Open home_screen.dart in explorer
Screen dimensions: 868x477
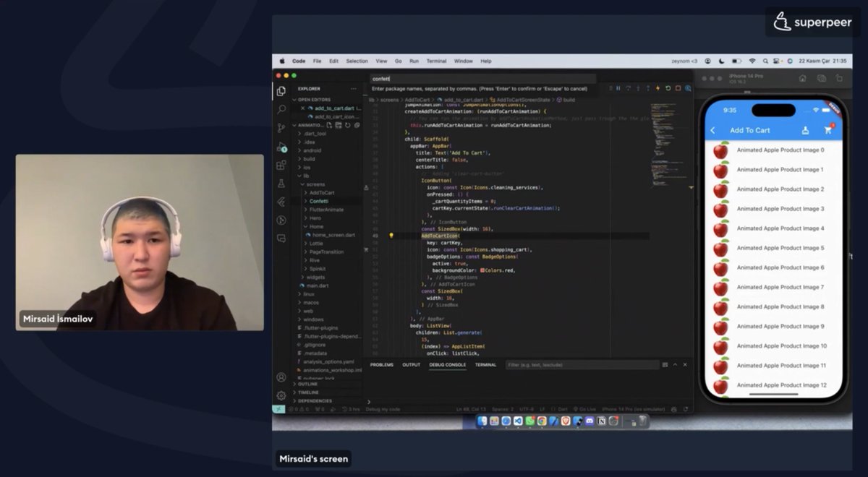click(x=333, y=235)
